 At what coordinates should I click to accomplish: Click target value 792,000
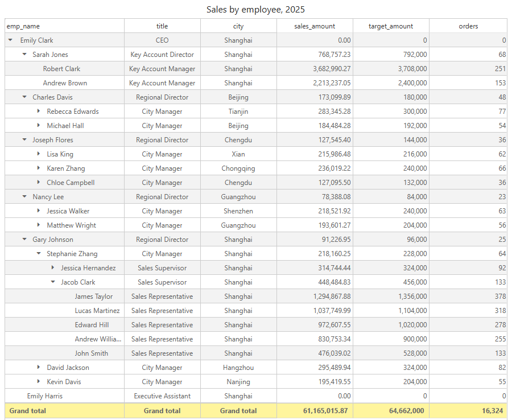tap(415, 55)
